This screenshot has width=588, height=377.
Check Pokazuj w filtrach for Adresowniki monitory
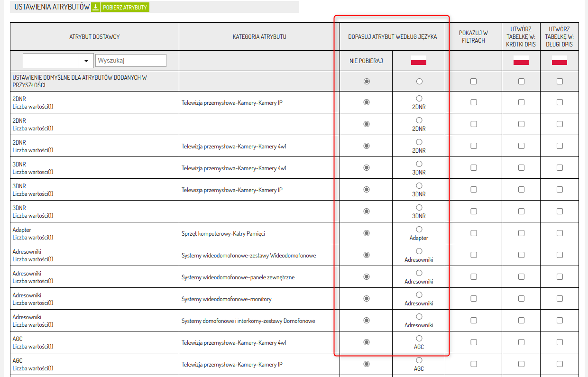coord(473,299)
